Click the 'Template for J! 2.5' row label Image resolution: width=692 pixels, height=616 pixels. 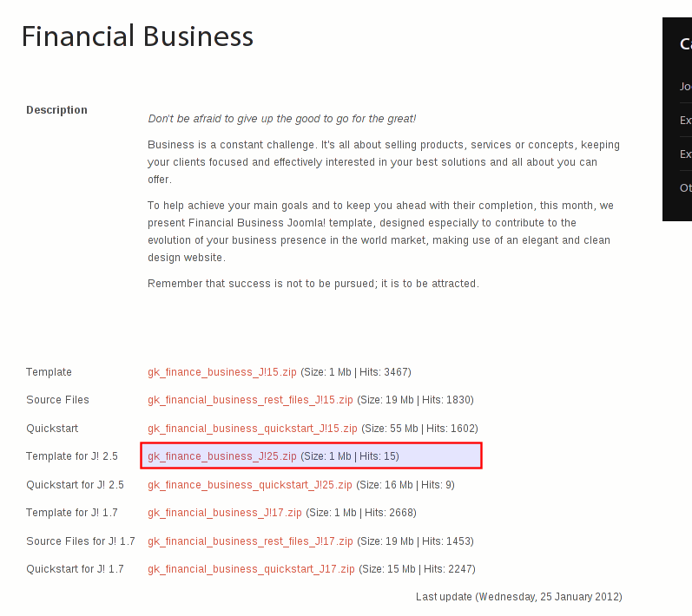pos(72,456)
